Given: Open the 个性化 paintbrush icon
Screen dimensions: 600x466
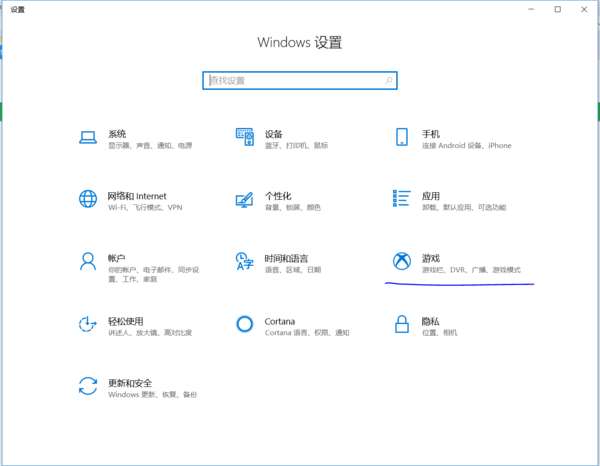Looking at the screenshot, I should coord(245,200).
